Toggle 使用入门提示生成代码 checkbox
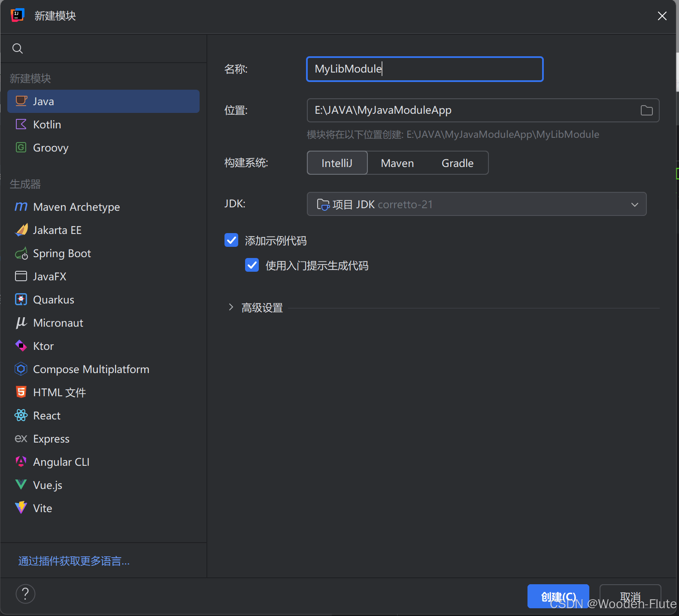This screenshot has width=679, height=616. 252,265
